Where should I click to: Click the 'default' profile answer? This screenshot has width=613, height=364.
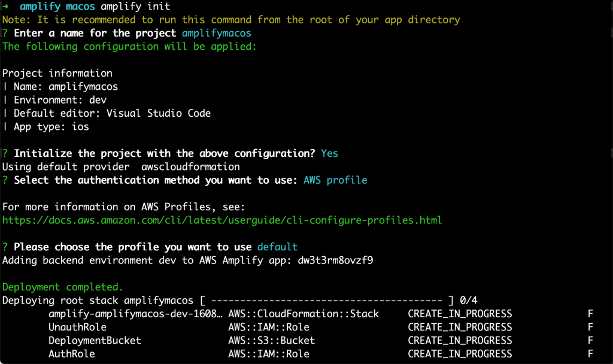pyautogui.click(x=277, y=247)
